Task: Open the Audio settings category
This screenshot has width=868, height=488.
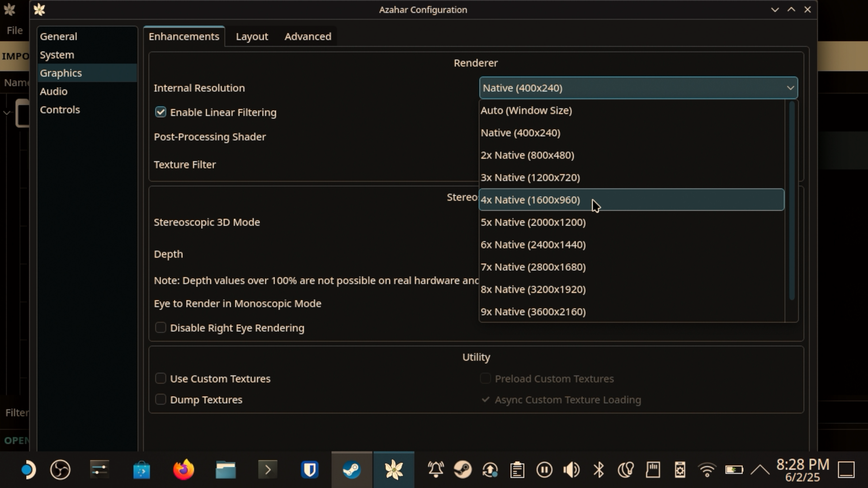Action: point(87,91)
